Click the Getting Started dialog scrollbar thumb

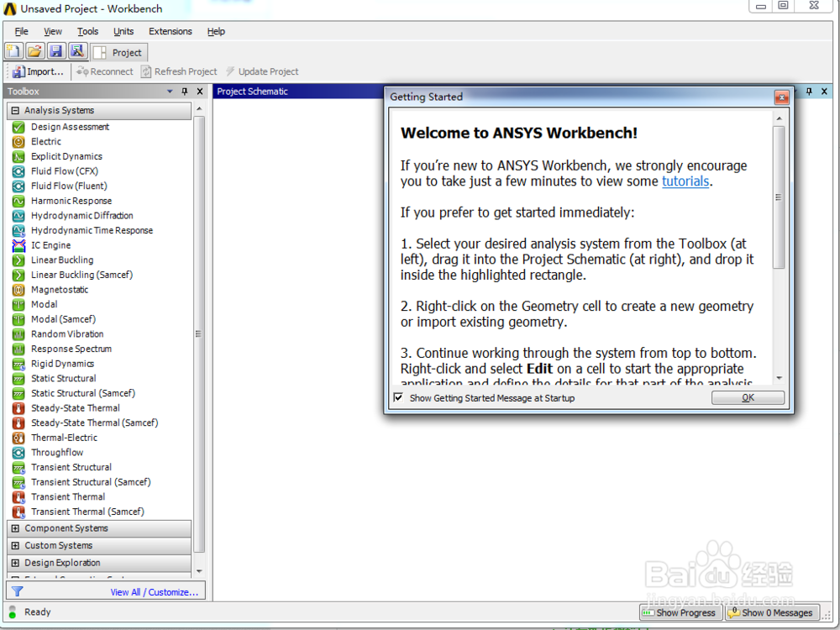point(779,197)
